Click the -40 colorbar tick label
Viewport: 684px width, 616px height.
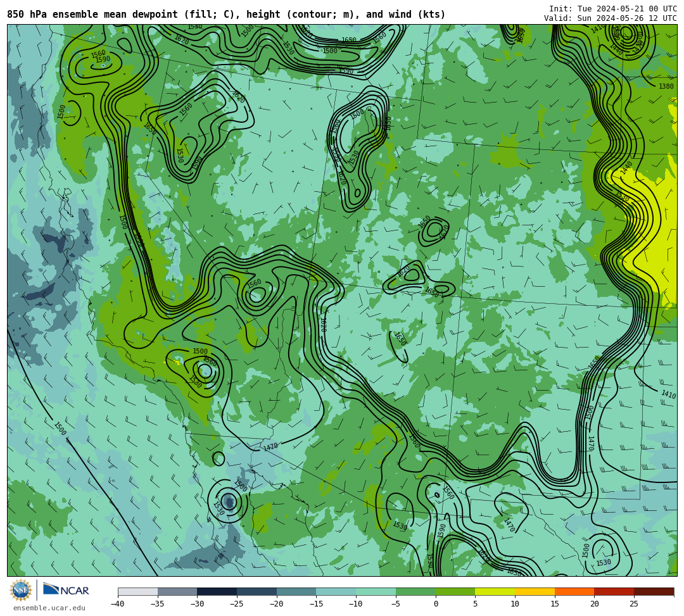pos(117,604)
